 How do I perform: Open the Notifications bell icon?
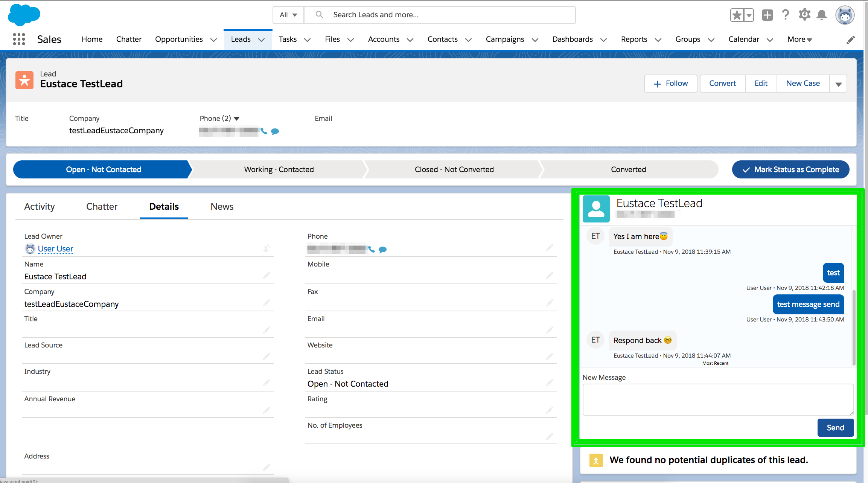(822, 15)
